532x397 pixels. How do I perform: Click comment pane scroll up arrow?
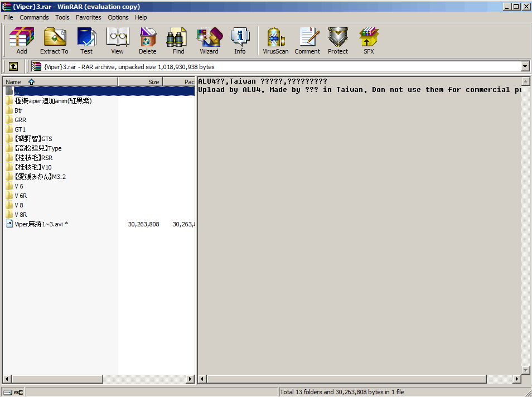click(x=525, y=81)
